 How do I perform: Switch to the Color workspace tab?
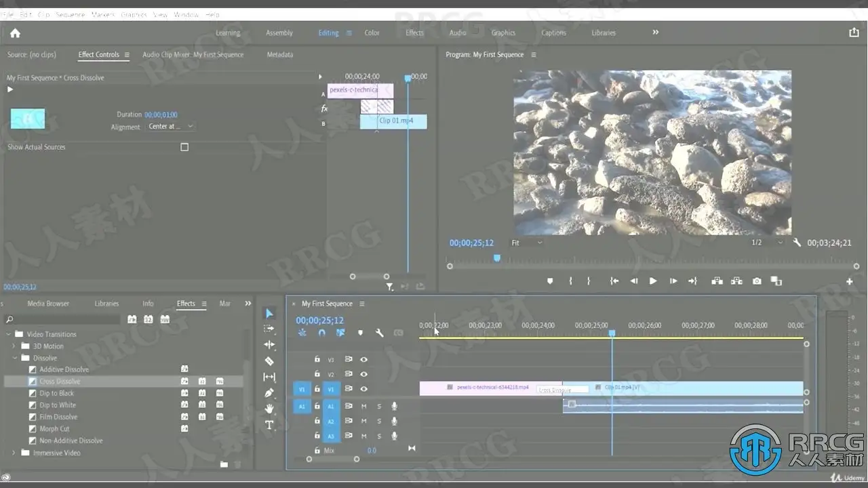(372, 33)
